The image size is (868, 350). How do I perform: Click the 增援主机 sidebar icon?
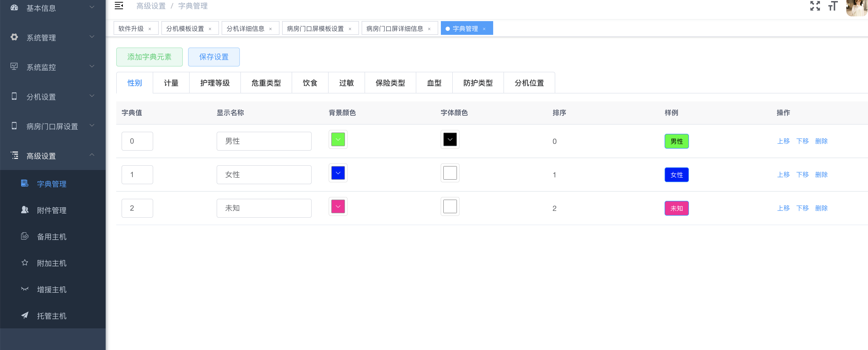tap(25, 289)
